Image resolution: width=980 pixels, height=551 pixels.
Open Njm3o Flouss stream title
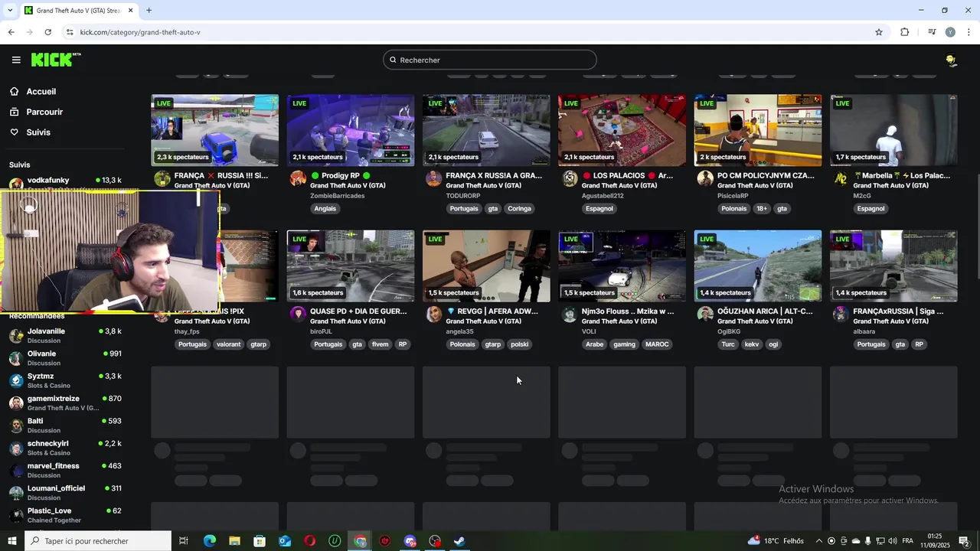point(628,311)
